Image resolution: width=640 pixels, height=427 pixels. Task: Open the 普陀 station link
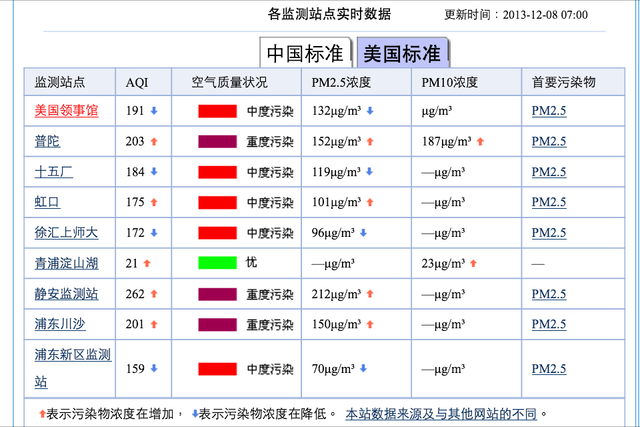47,141
